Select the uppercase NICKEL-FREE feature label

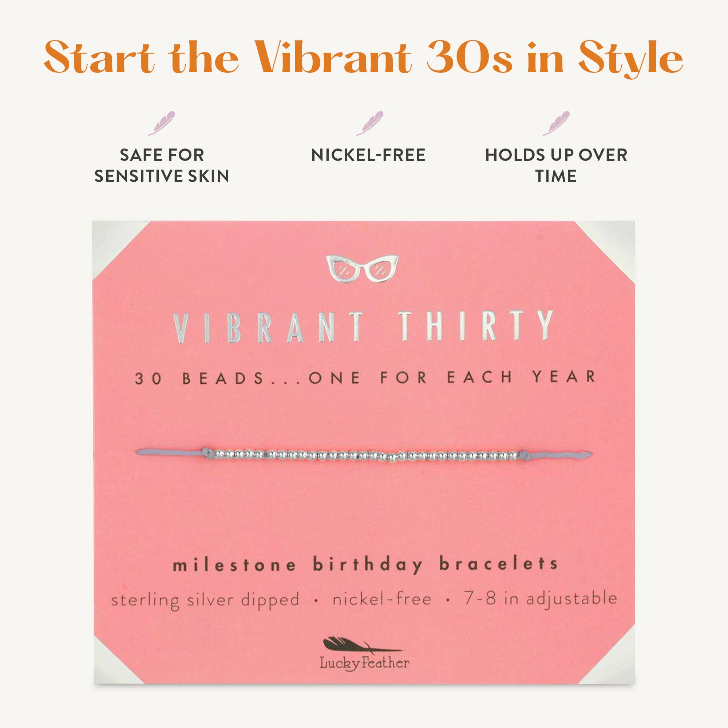pos(368,155)
